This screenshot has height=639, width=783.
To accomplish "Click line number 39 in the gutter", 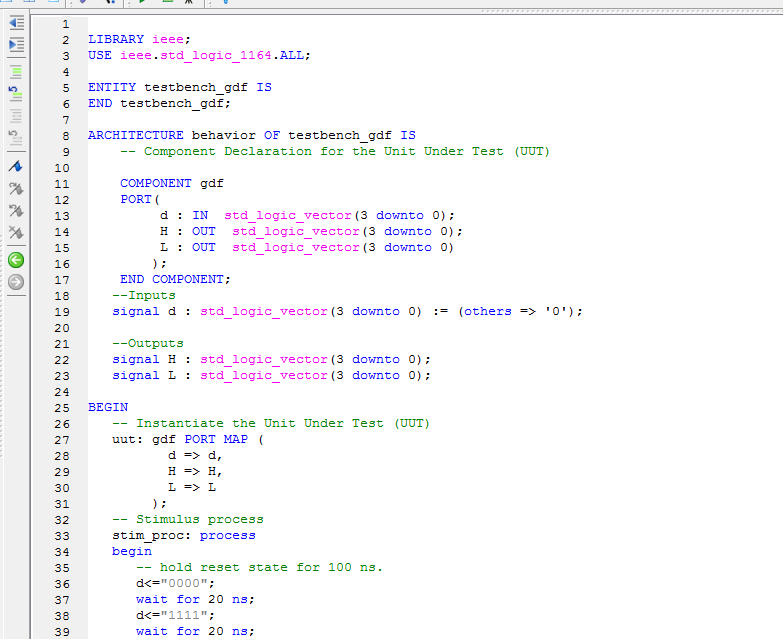I will (x=62, y=632).
